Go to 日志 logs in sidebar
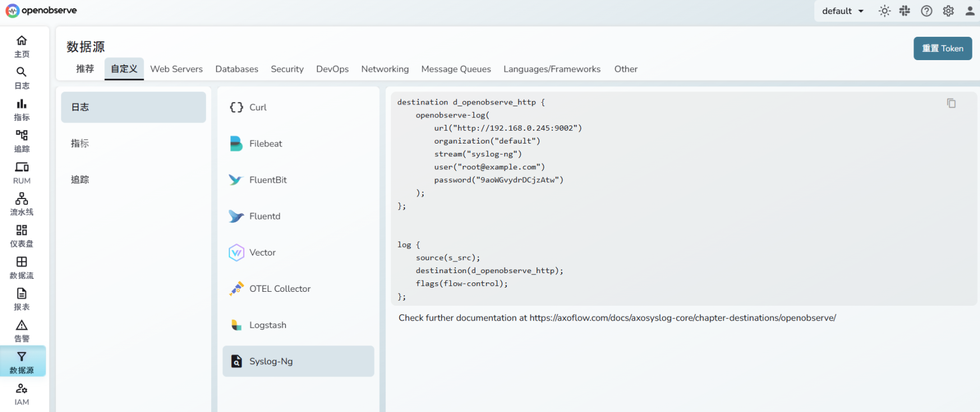The width and height of the screenshot is (980, 412). (22, 78)
